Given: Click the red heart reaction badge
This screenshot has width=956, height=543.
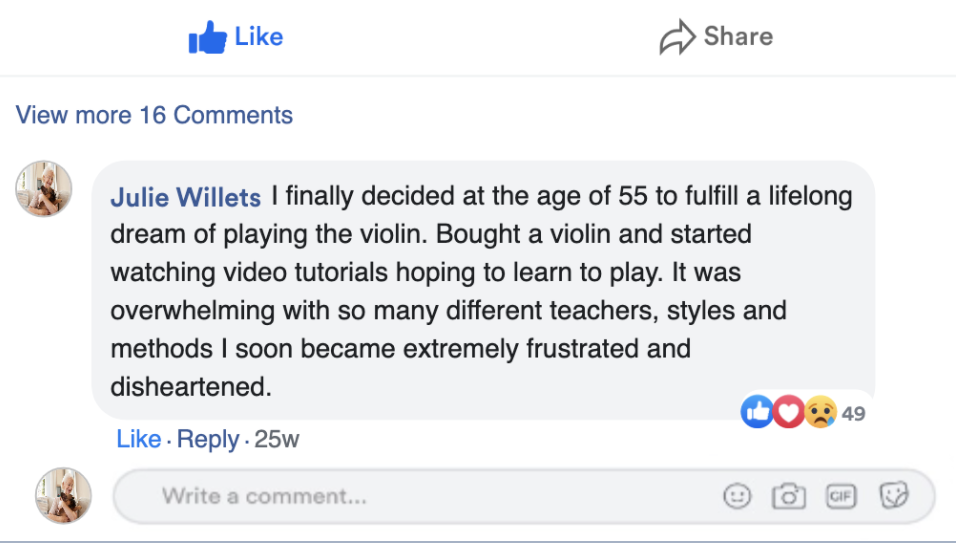Looking at the screenshot, I should point(789,412).
